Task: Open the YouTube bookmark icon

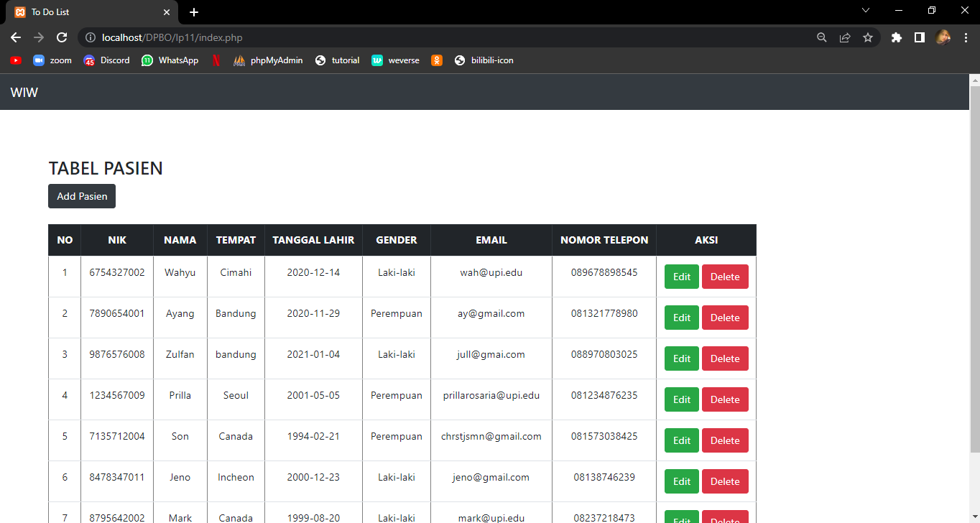Action: point(15,60)
